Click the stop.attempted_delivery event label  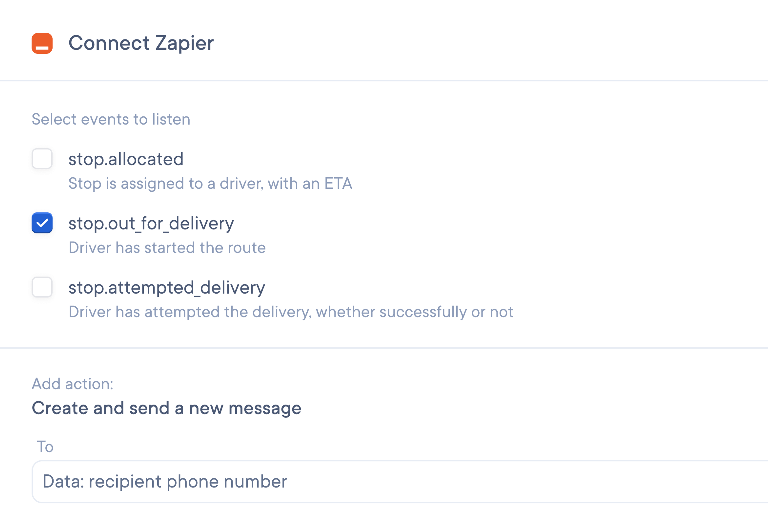tap(167, 287)
